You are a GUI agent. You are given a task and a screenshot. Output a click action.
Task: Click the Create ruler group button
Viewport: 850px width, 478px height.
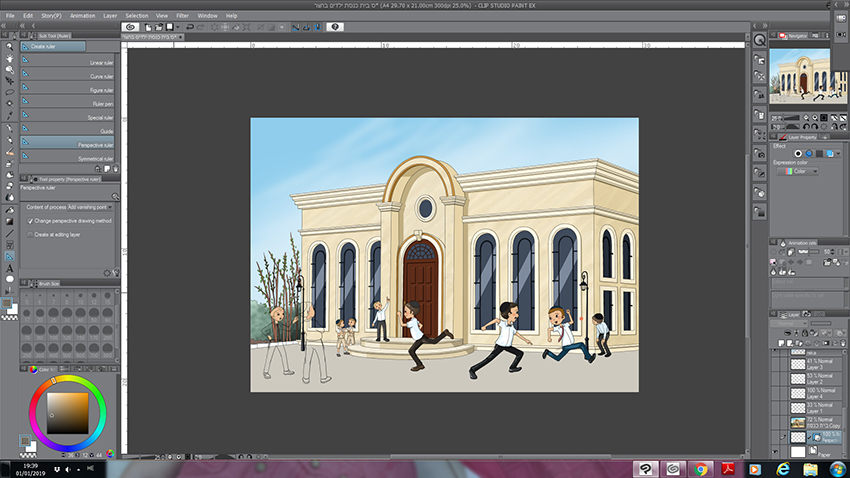pyautogui.click(x=52, y=46)
